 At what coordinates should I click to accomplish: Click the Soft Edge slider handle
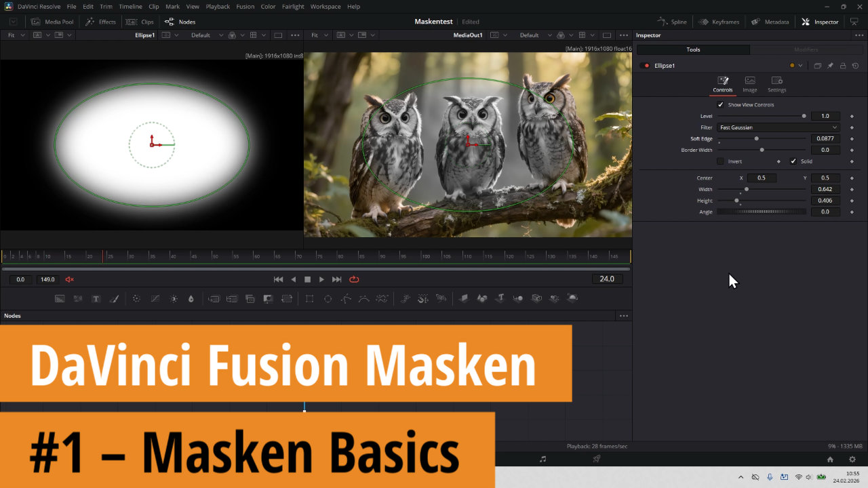[756, 139]
